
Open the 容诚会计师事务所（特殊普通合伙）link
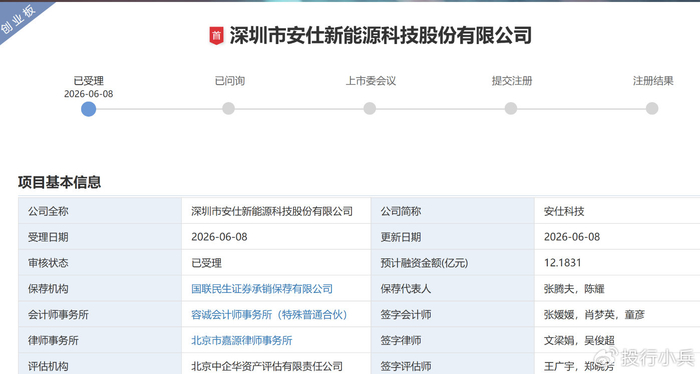tap(269, 315)
